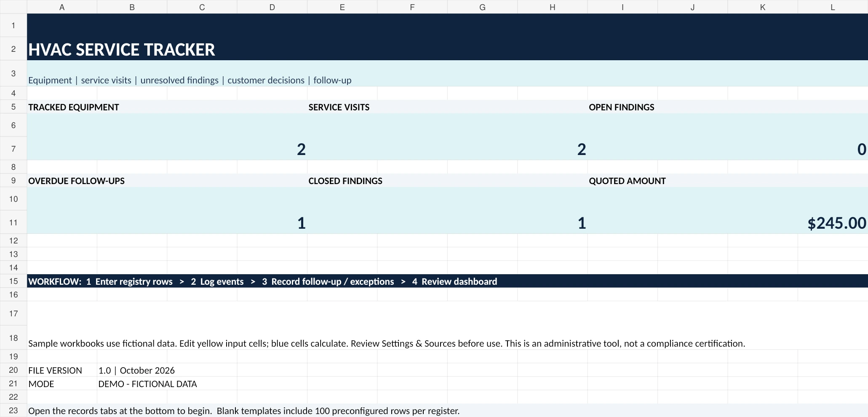This screenshot has height=417, width=868.
Task: Select column B header
Action: click(x=132, y=7)
